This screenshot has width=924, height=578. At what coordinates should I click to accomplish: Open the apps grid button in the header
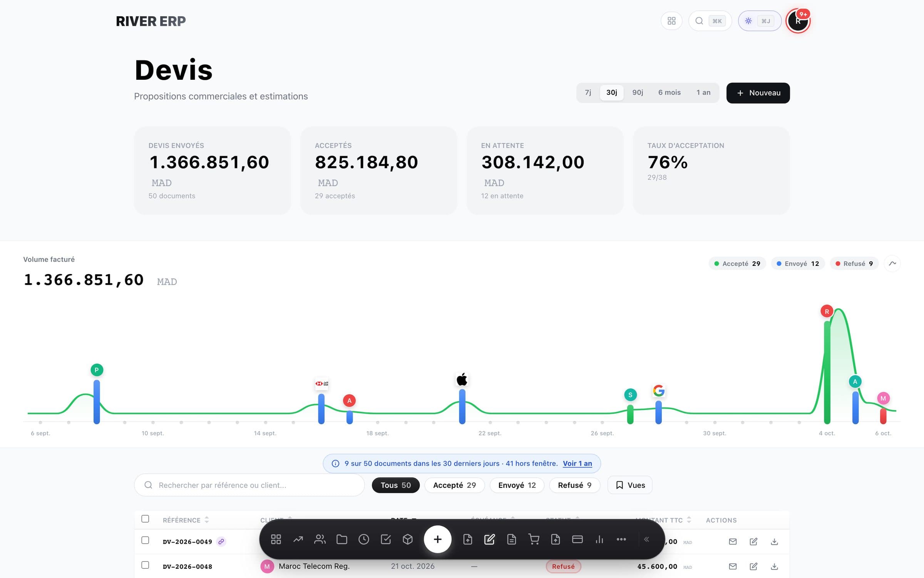pos(671,21)
